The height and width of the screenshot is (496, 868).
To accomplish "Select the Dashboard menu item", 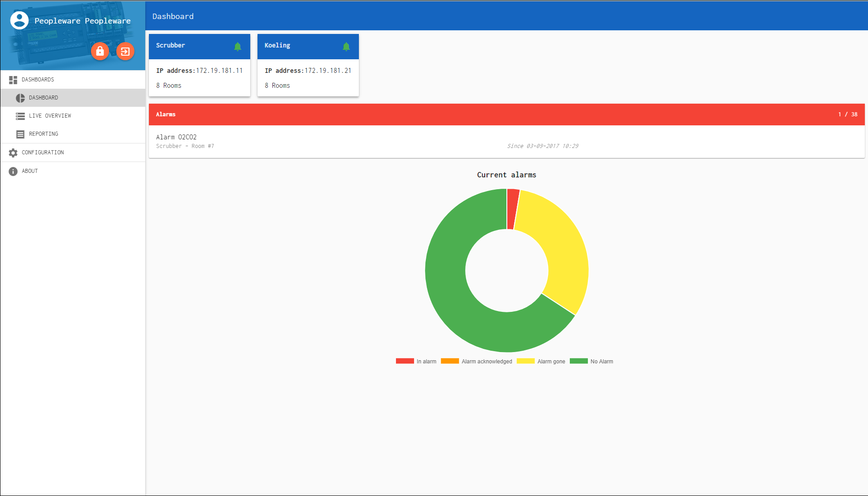I will [x=43, y=98].
